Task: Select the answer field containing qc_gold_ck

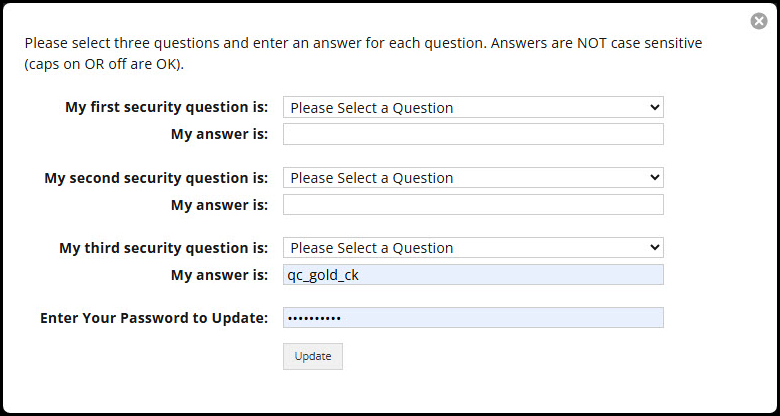Action: click(x=473, y=275)
